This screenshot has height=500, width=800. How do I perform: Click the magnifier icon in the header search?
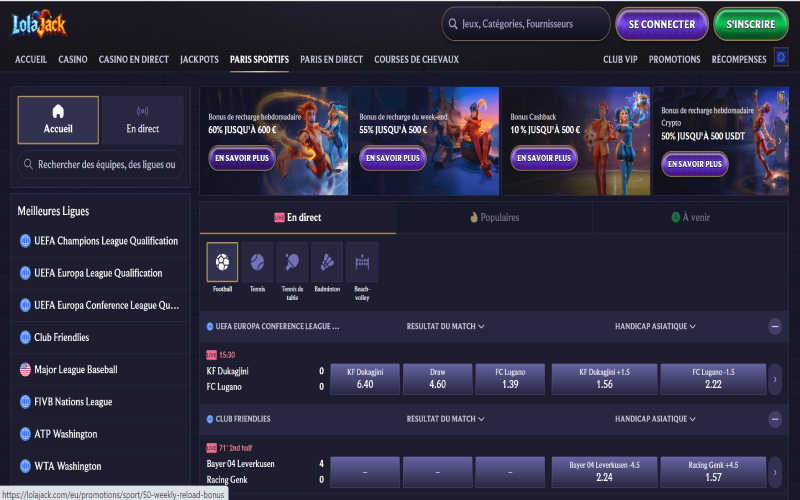pyautogui.click(x=453, y=24)
